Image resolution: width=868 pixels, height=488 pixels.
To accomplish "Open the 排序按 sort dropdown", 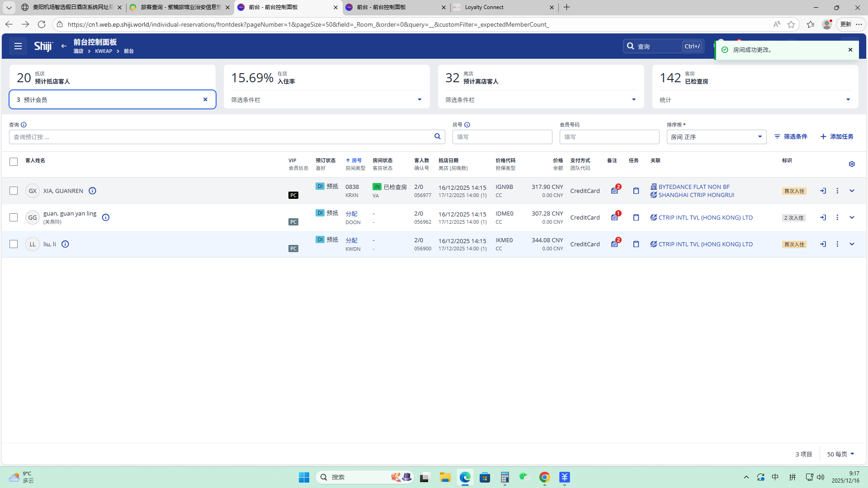I will 716,137.
